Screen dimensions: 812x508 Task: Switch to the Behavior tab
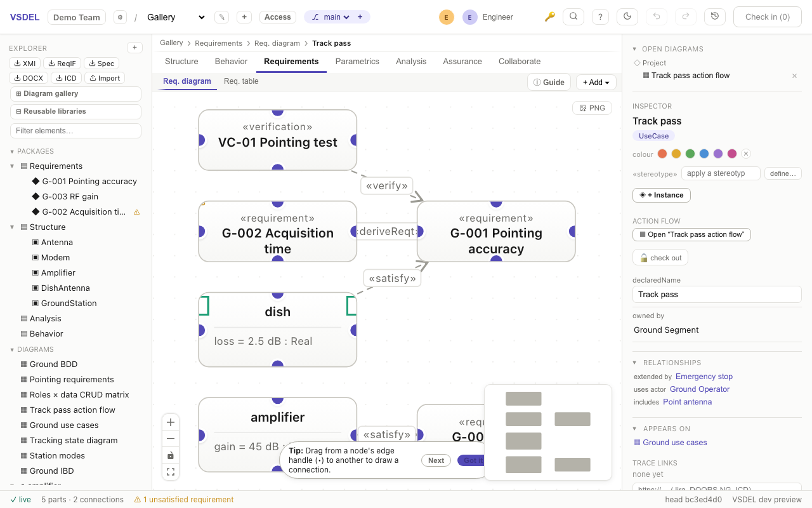click(x=231, y=62)
